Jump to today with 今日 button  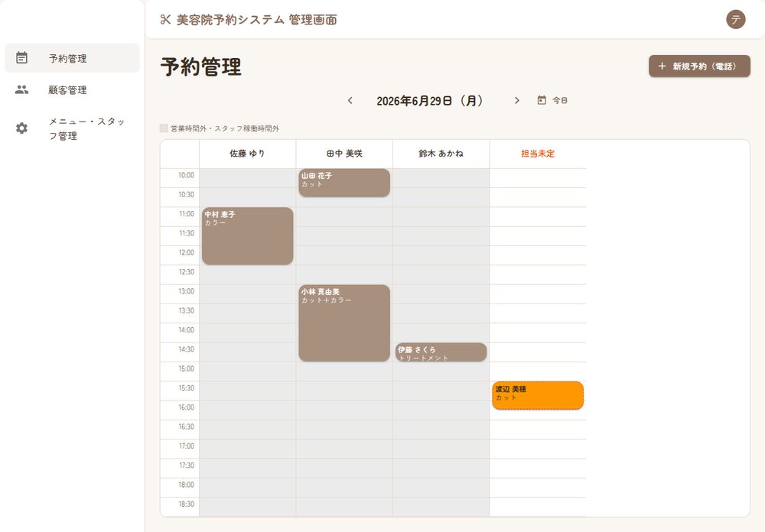[x=552, y=100]
